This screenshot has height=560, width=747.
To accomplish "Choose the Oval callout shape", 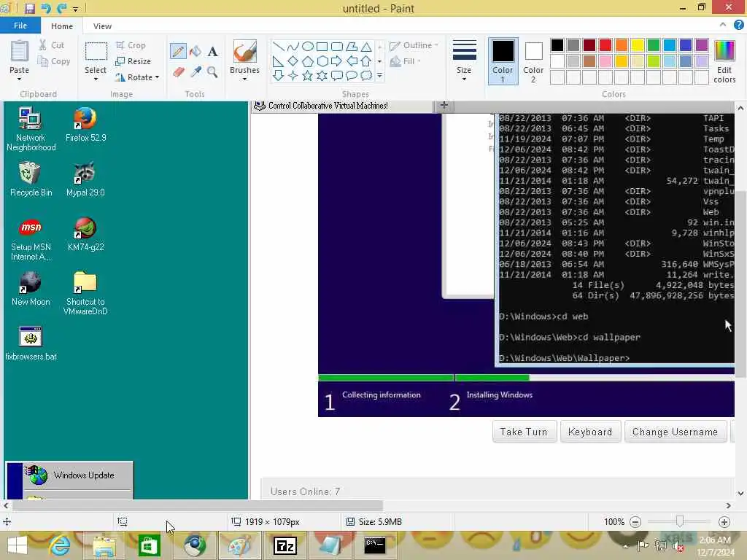I will pos(351,75).
